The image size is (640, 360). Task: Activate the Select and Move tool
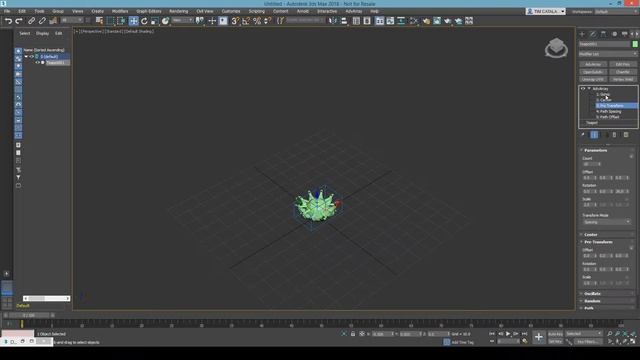pyautogui.click(x=133, y=21)
